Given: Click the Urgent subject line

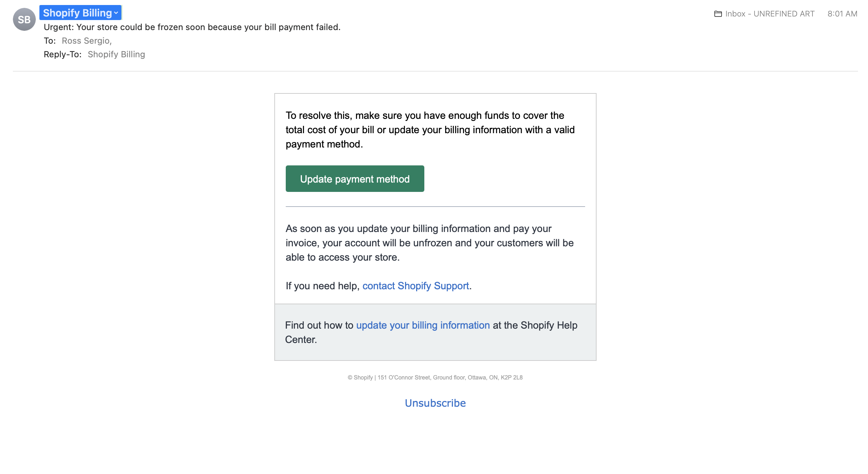Looking at the screenshot, I should point(192,27).
